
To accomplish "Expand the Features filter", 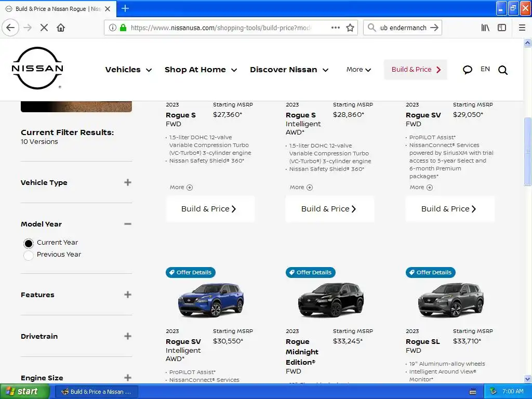I will point(128,295).
